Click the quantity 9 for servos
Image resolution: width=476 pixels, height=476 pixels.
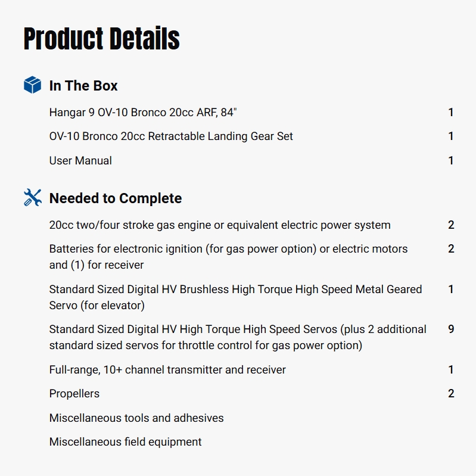(x=451, y=329)
